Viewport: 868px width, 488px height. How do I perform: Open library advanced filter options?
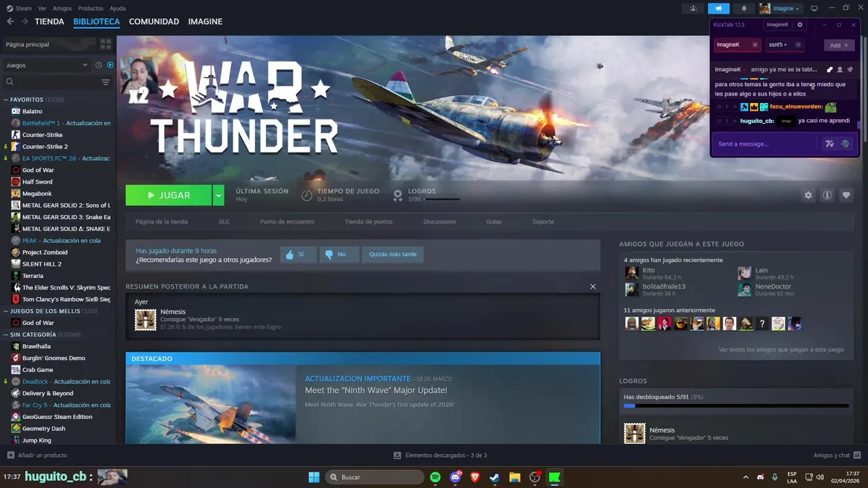coord(106,82)
